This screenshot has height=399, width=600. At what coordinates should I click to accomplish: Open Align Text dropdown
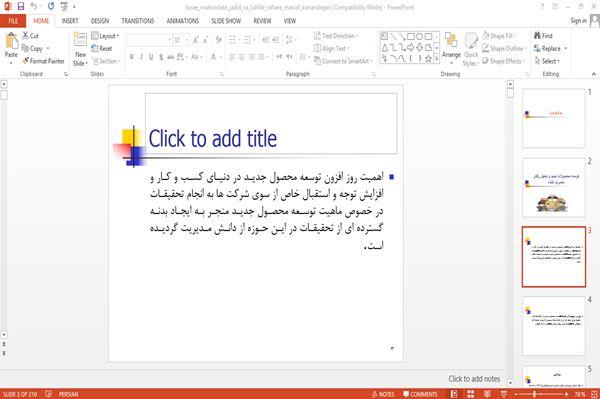tap(331, 48)
